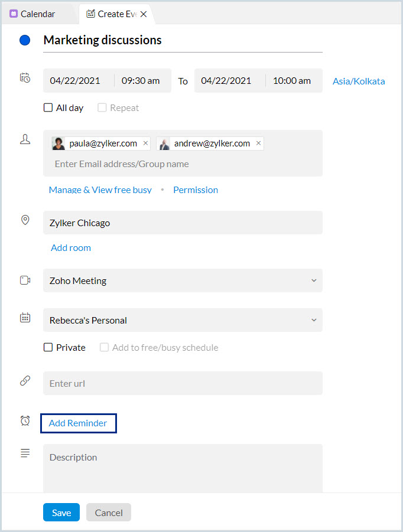Viewport: 403px width, 532px height.
Task: Open the blue event color picker
Action: click(x=25, y=41)
